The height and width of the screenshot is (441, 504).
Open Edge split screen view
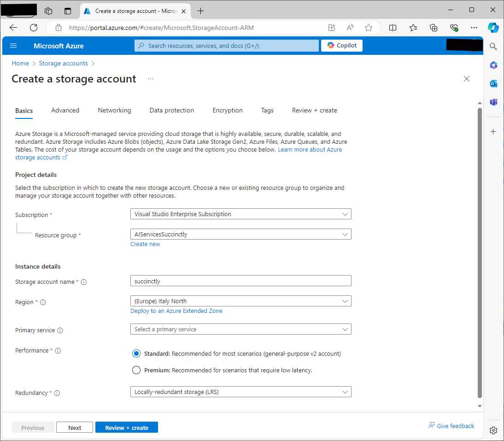tap(393, 28)
